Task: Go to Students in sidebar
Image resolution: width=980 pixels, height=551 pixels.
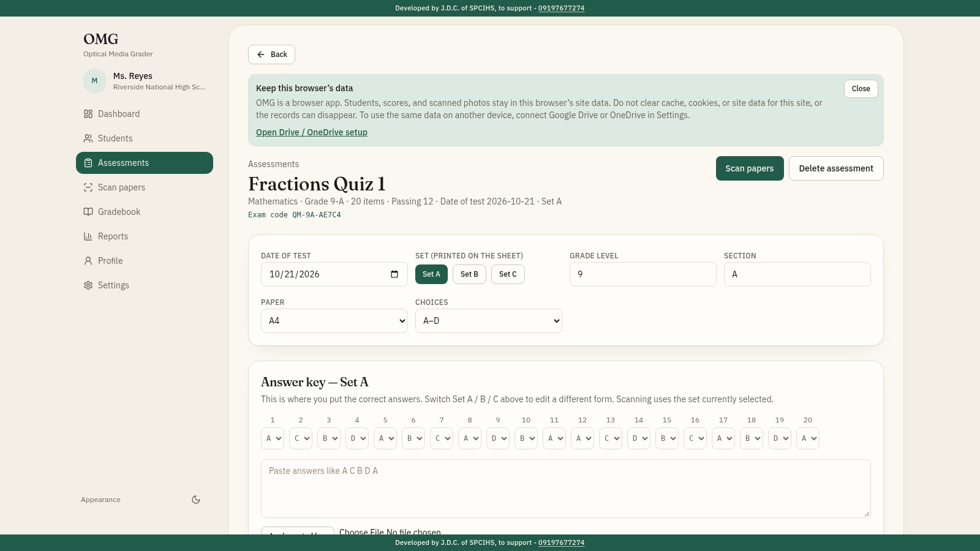Action: (x=145, y=138)
